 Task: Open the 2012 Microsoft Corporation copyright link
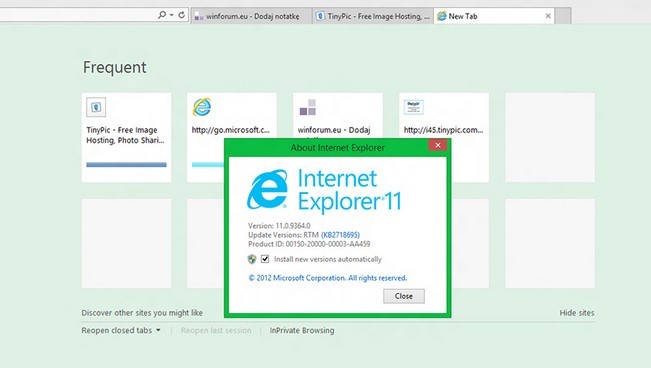[328, 278]
